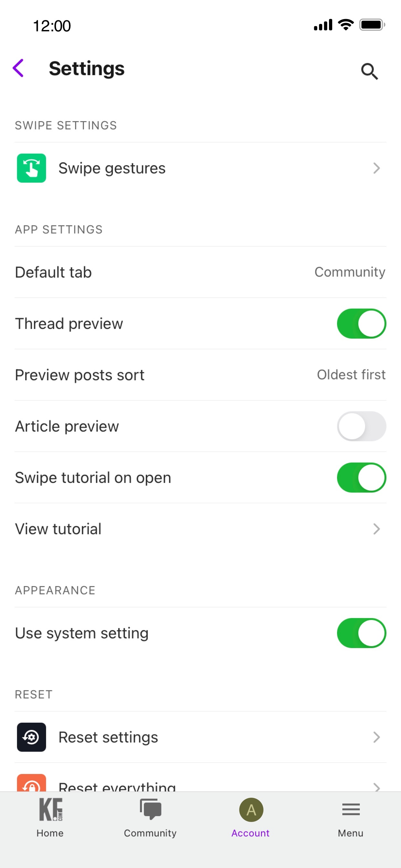Turn off Swipe tutorial on open
Viewport: 401px width, 868px height.
tap(361, 478)
